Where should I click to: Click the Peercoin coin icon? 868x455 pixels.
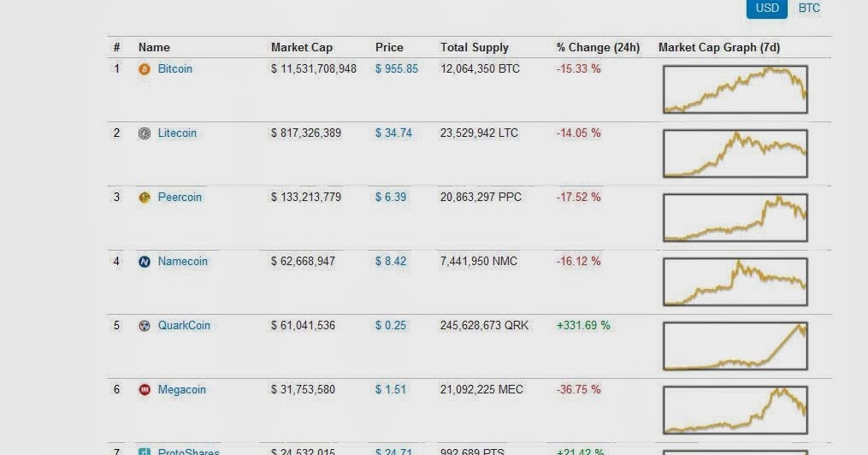point(145,198)
